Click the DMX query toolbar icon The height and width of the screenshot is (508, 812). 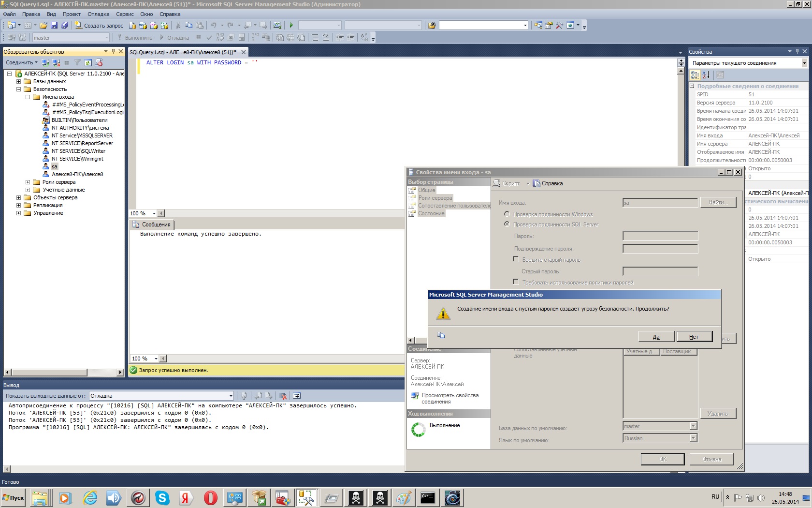tap(154, 25)
